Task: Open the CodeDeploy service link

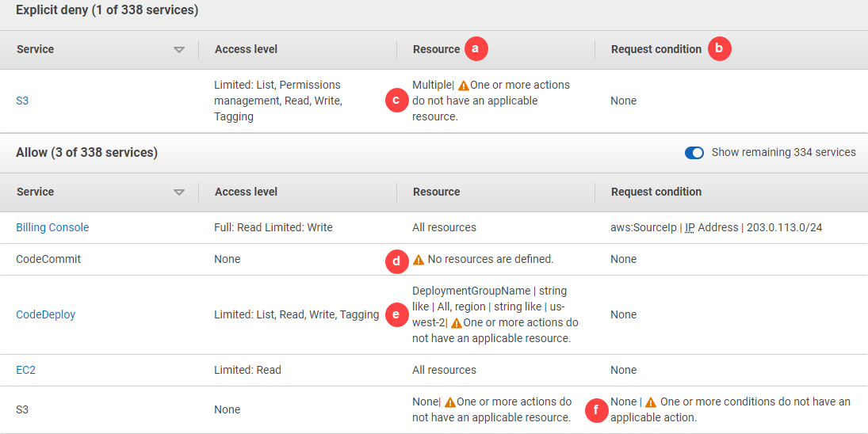Action: 45,314
